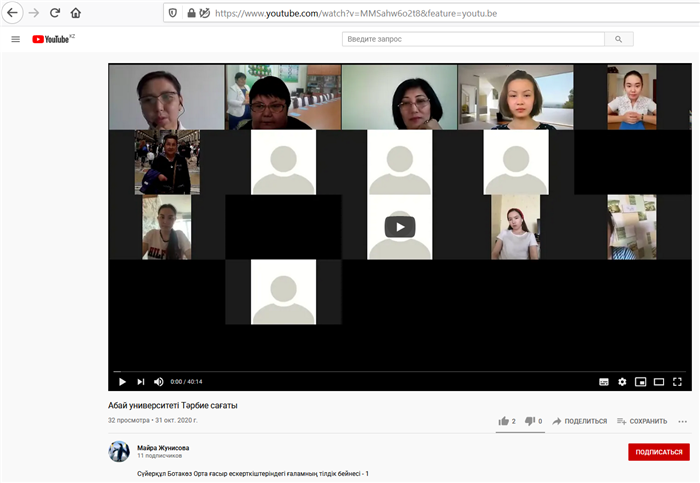Open Майра Жунисова channel name link

(162, 447)
